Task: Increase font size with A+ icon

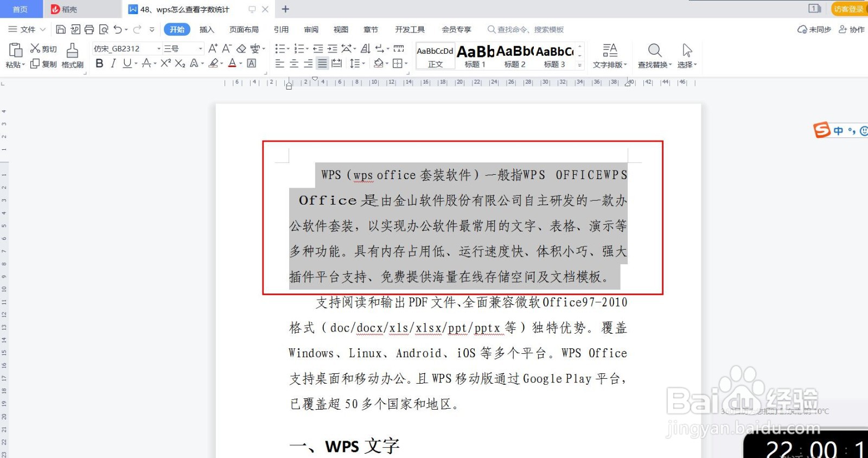Action: click(x=213, y=48)
